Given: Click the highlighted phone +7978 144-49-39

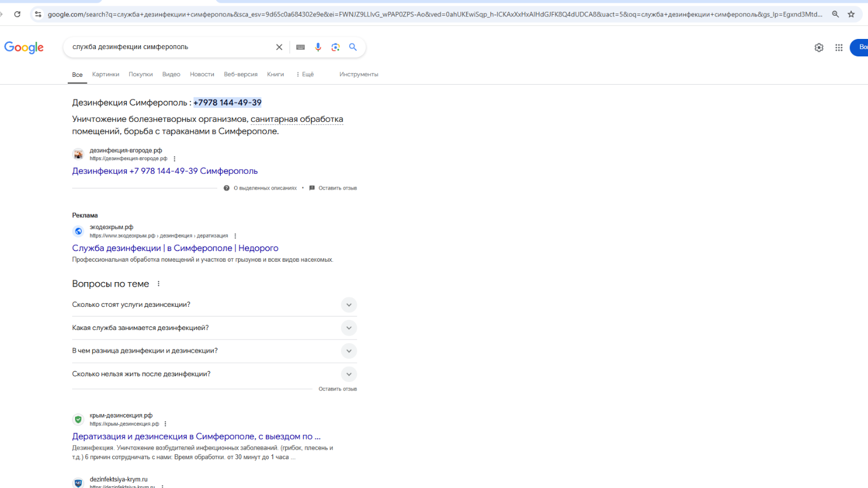Looking at the screenshot, I should coord(227,103).
